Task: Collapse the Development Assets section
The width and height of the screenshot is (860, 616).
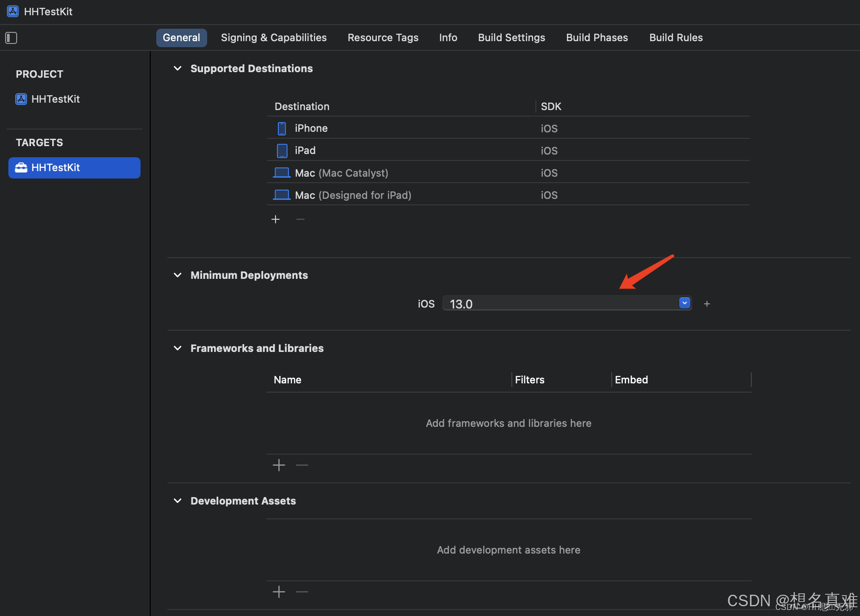Action: coord(178,500)
